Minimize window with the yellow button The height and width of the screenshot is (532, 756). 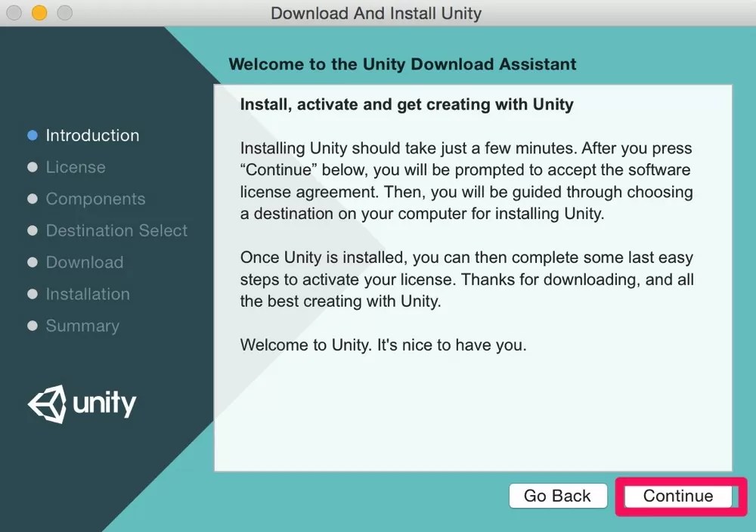39,13
